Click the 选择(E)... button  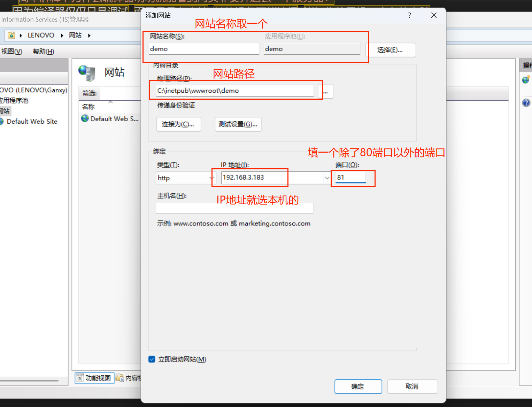click(x=390, y=50)
